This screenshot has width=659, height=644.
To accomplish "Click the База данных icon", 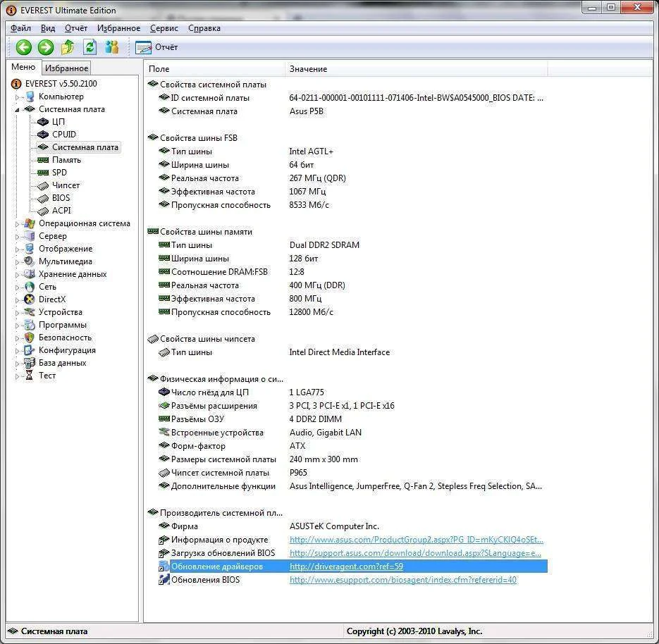I will click(30, 363).
